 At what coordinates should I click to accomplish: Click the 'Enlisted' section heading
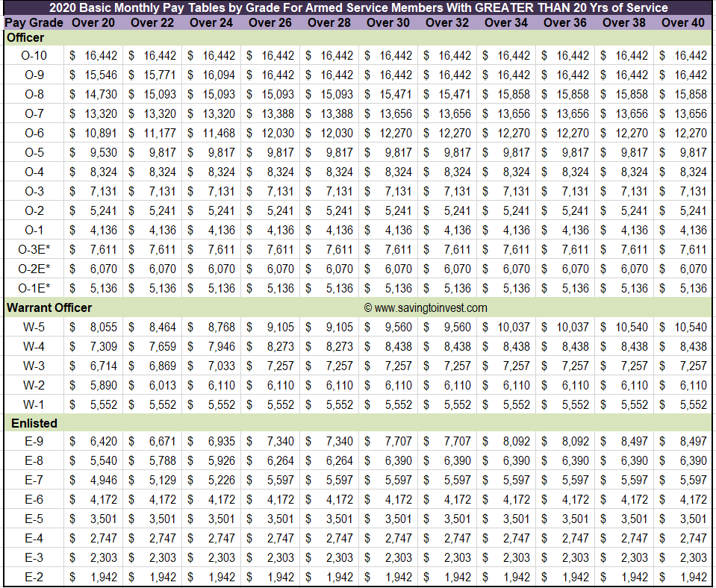[x=34, y=423]
